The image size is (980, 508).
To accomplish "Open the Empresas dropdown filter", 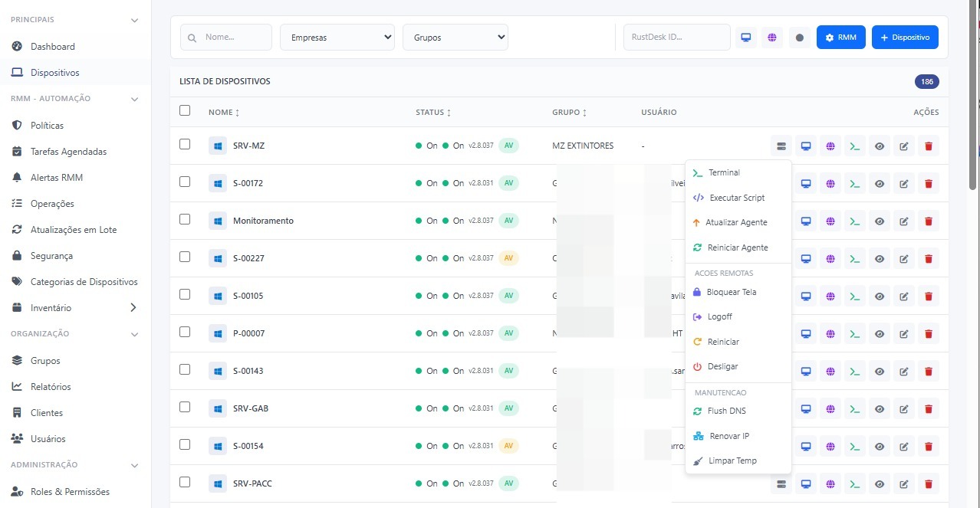I will [x=337, y=37].
